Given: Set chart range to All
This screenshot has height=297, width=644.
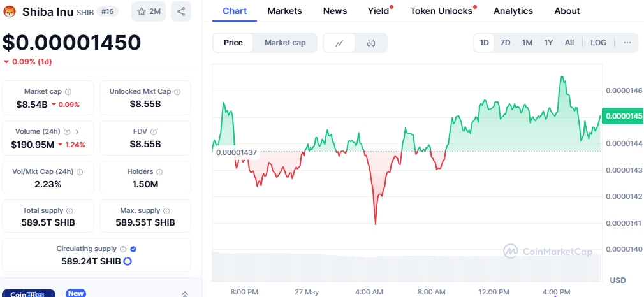Looking at the screenshot, I should 569,43.
